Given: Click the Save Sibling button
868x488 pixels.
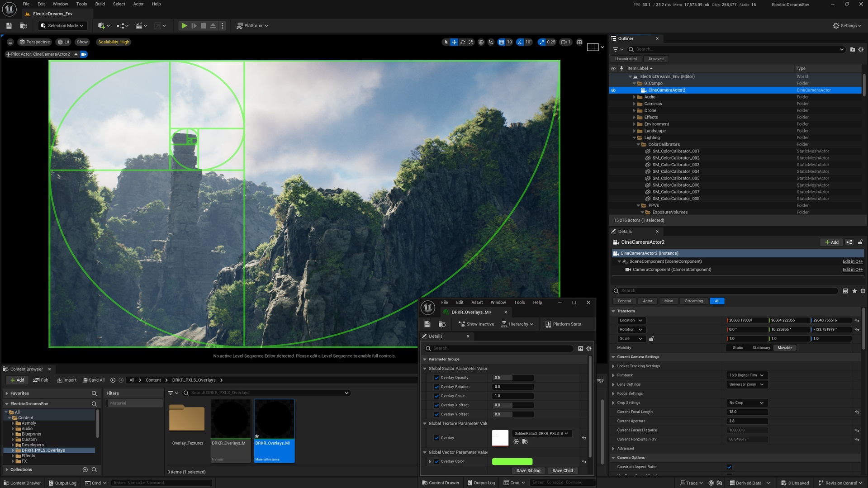Looking at the screenshot, I should tap(528, 470).
